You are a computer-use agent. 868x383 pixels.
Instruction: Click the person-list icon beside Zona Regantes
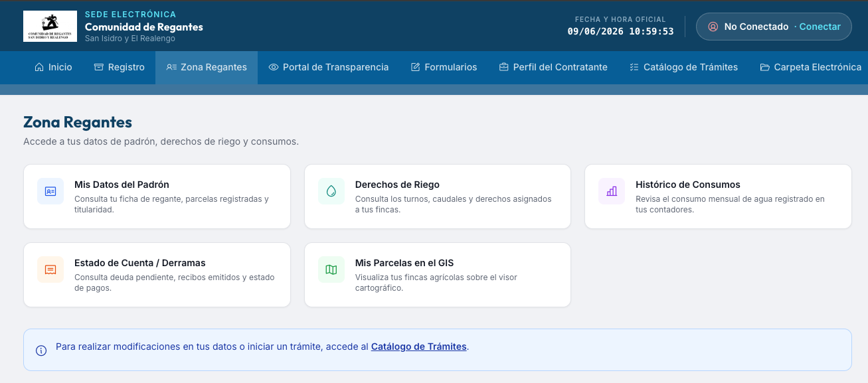[x=171, y=67]
